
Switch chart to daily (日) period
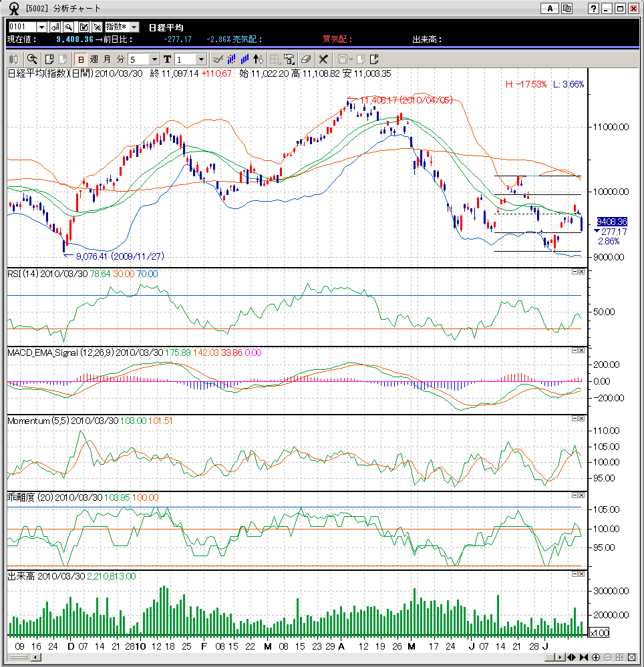(x=81, y=59)
